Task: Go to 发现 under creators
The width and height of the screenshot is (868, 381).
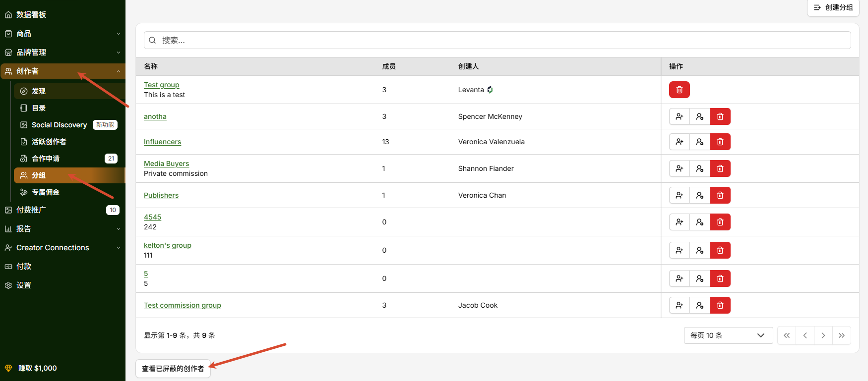Action: [69, 91]
